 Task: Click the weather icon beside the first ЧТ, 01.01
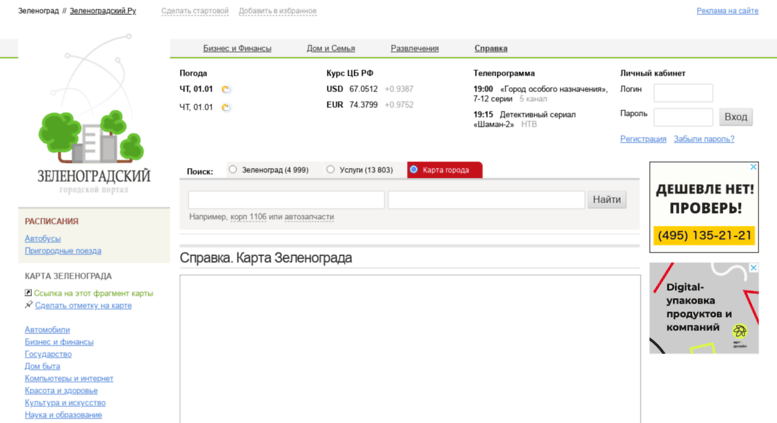(225, 89)
